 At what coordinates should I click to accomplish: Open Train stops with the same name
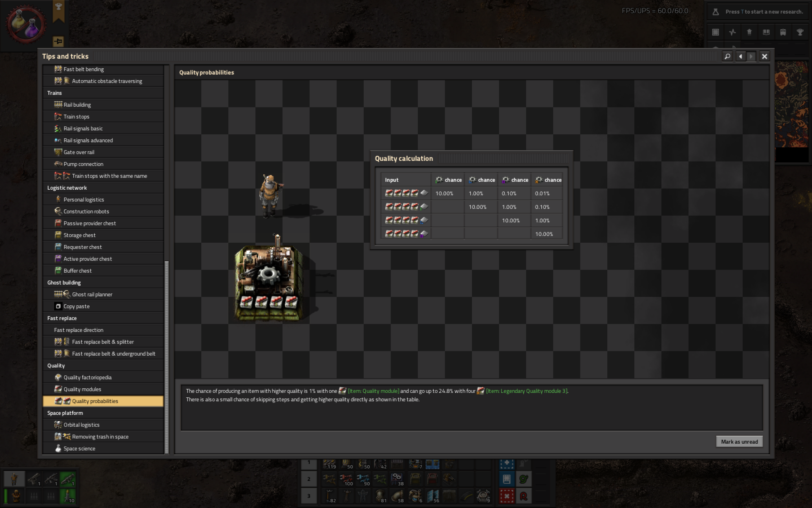pos(103,176)
